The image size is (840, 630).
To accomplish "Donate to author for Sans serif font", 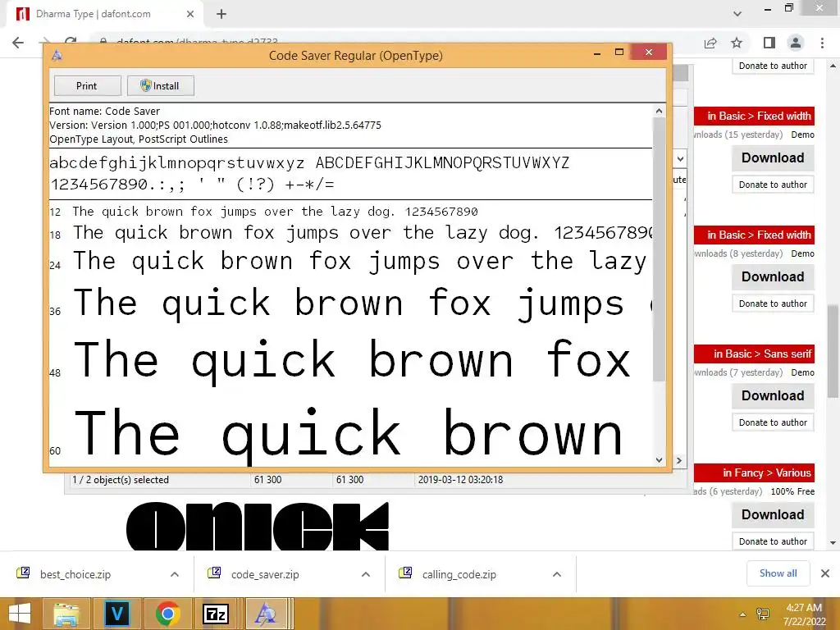I will pyautogui.click(x=773, y=422).
